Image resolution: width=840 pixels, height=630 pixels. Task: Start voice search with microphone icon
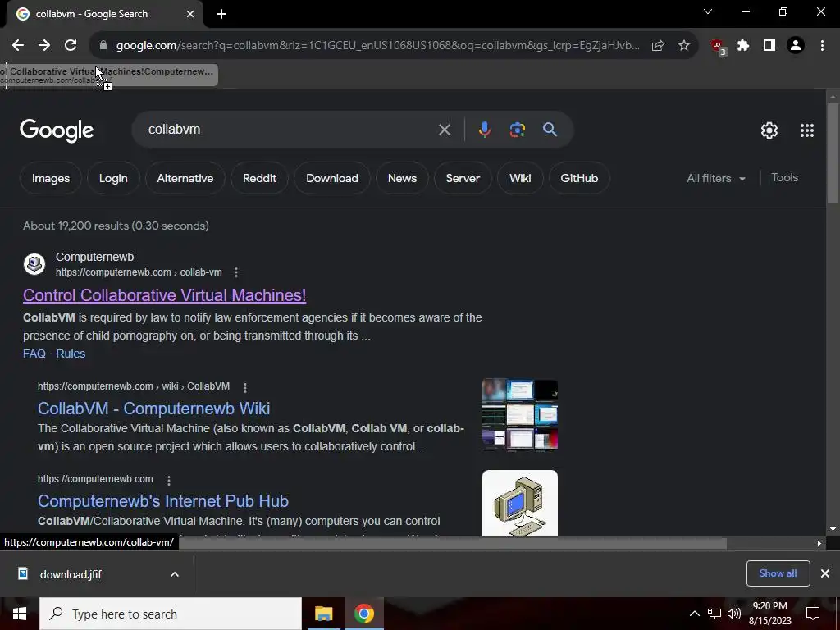tap(484, 130)
